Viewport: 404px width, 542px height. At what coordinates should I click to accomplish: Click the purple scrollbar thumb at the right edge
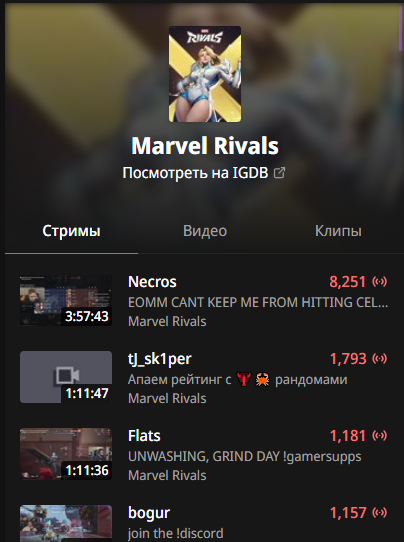[401, 28]
